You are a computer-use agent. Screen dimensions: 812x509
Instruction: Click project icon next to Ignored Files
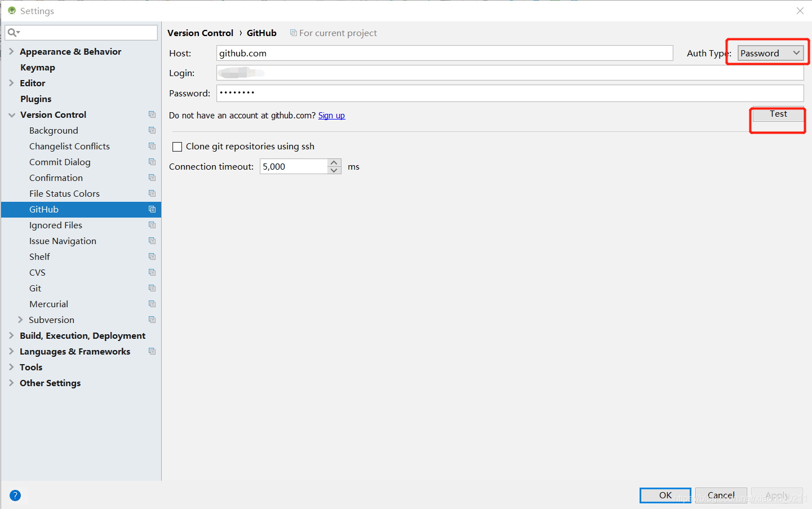(152, 225)
